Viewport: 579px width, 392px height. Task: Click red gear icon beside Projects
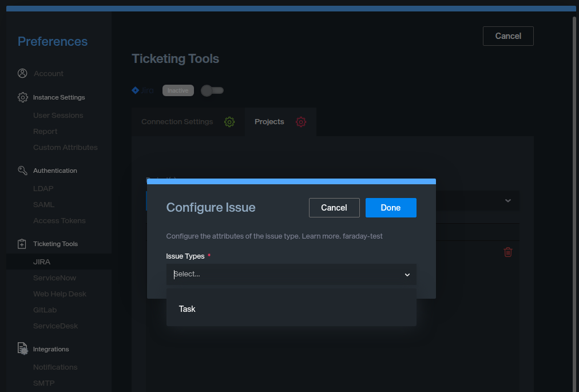tap(301, 122)
